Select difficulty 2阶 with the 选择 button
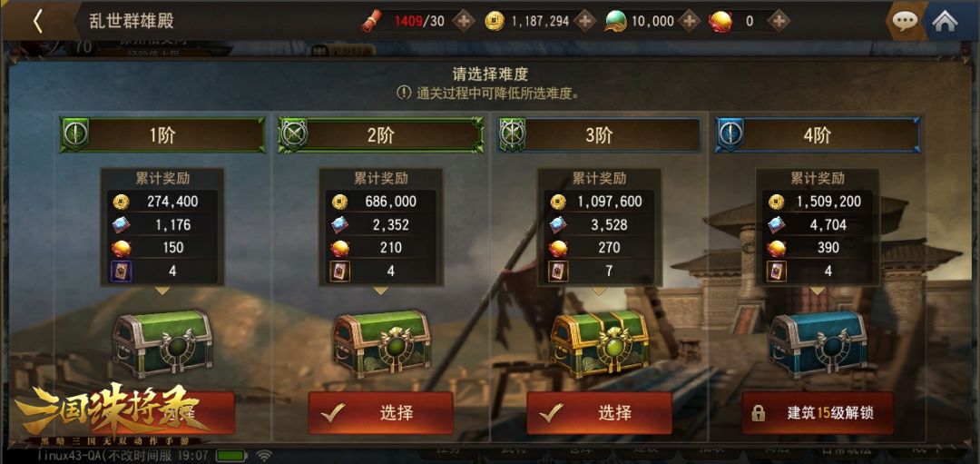 pos(380,413)
